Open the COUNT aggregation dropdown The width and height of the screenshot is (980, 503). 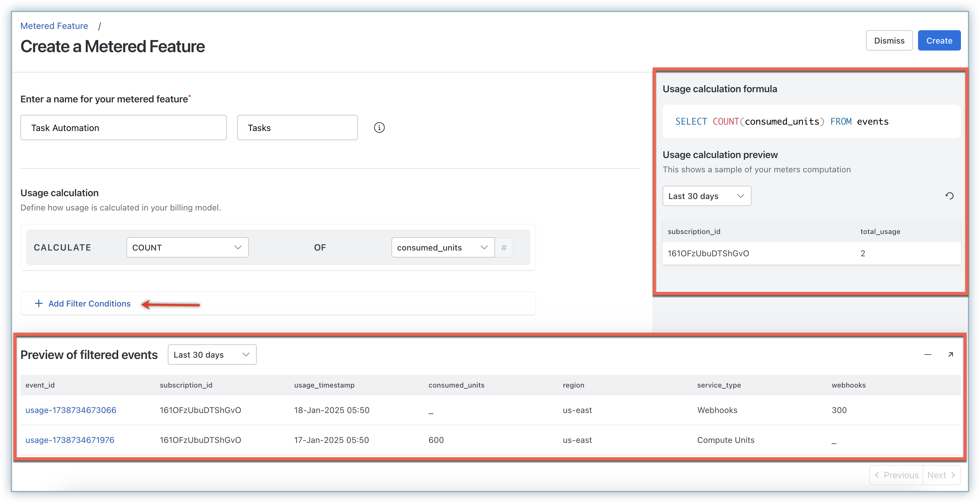click(187, 247)
